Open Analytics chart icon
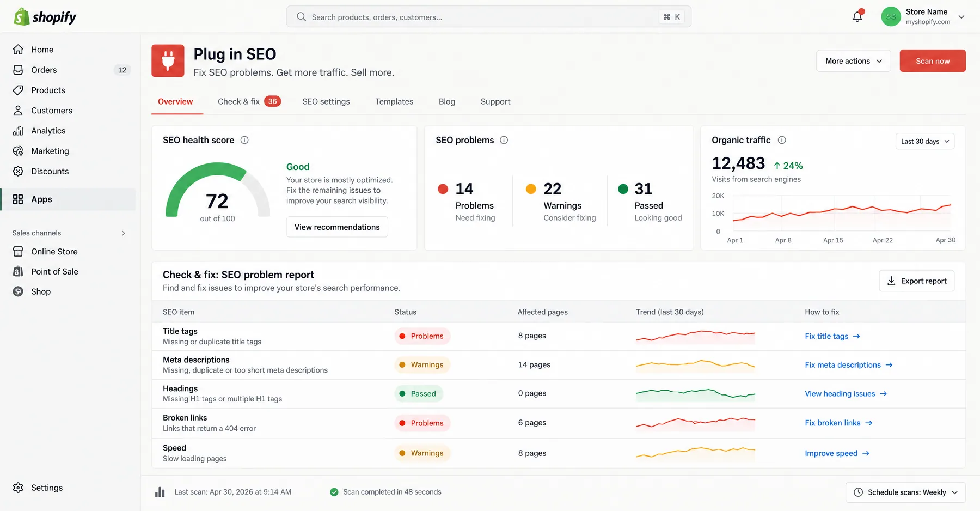Image resolution: width=980 pixels, height=511 pixels. [x=18, y=131]
